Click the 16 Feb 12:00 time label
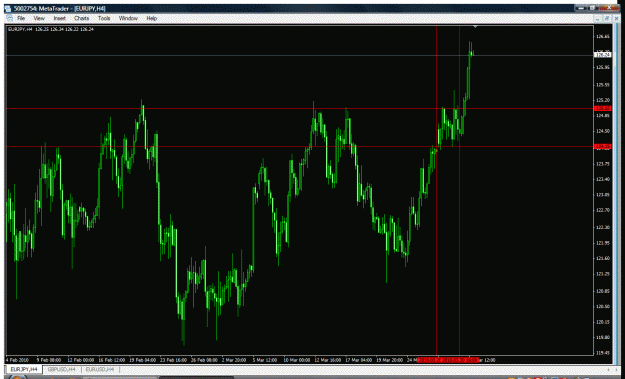The image size is (625, 379). pos(112,360)
